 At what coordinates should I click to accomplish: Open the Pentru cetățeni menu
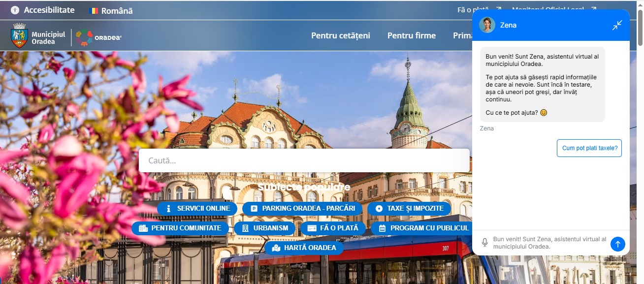340,35
